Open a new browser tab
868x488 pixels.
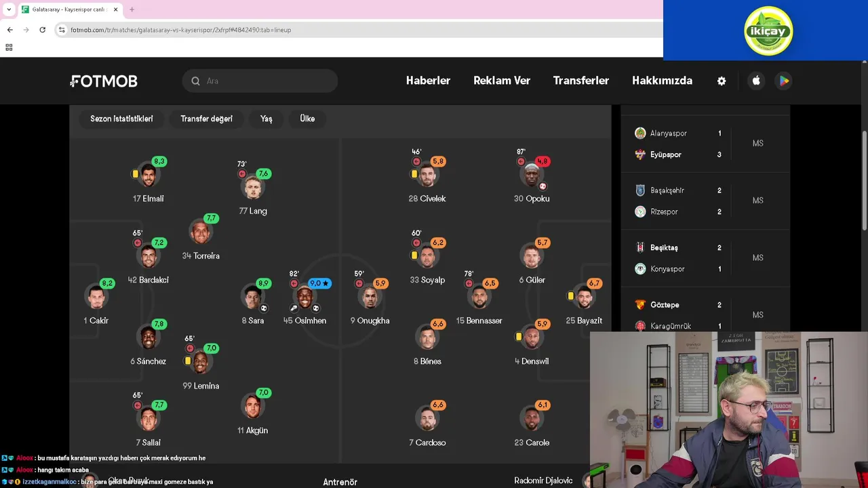click(132, 9)
